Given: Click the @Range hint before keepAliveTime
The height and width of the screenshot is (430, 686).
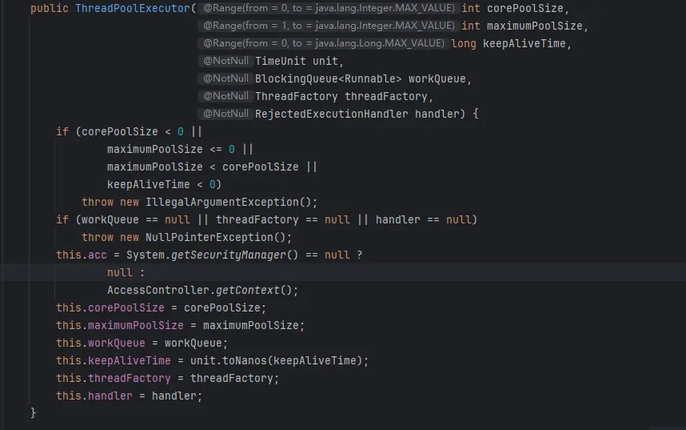Looking at the screenshot, I should coord(323,43).
